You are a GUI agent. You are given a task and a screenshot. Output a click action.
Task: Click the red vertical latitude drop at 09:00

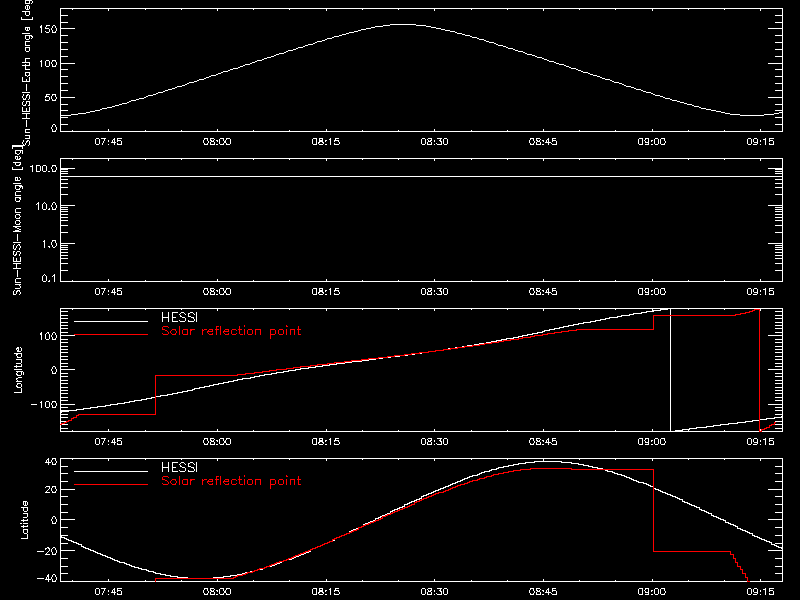click(654, 510)
